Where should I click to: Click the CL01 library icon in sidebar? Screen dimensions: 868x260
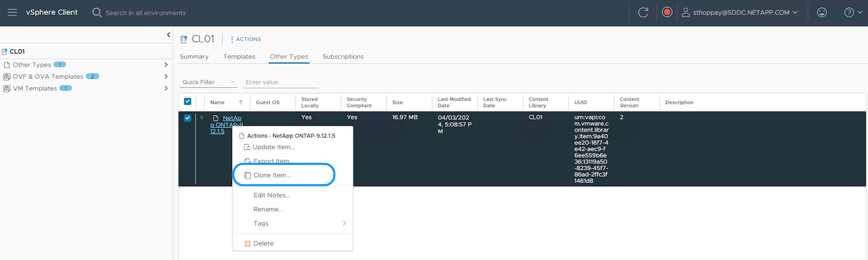click(5, 52)
